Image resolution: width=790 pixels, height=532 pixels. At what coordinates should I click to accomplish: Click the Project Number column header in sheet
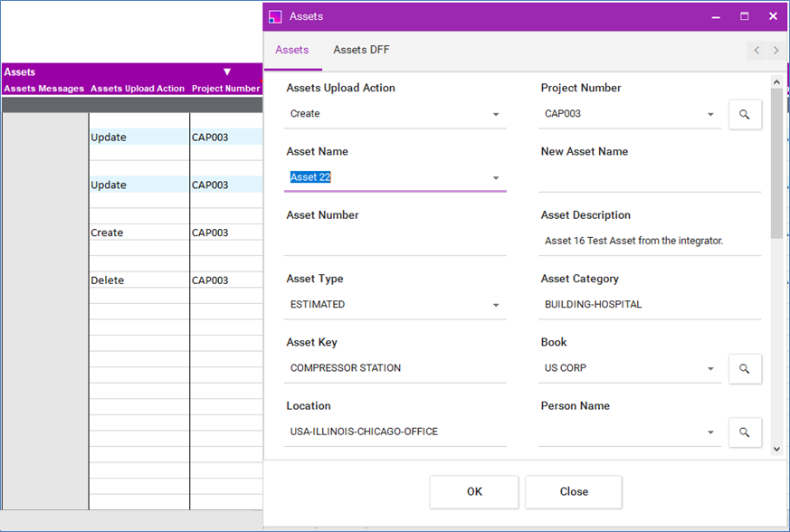click(225, 89)
